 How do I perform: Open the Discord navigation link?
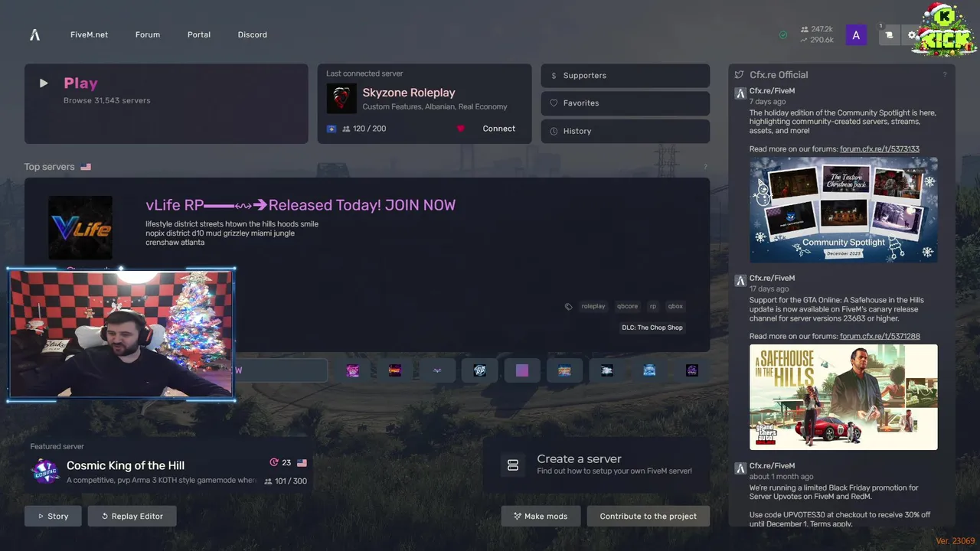tap(252, 34)
